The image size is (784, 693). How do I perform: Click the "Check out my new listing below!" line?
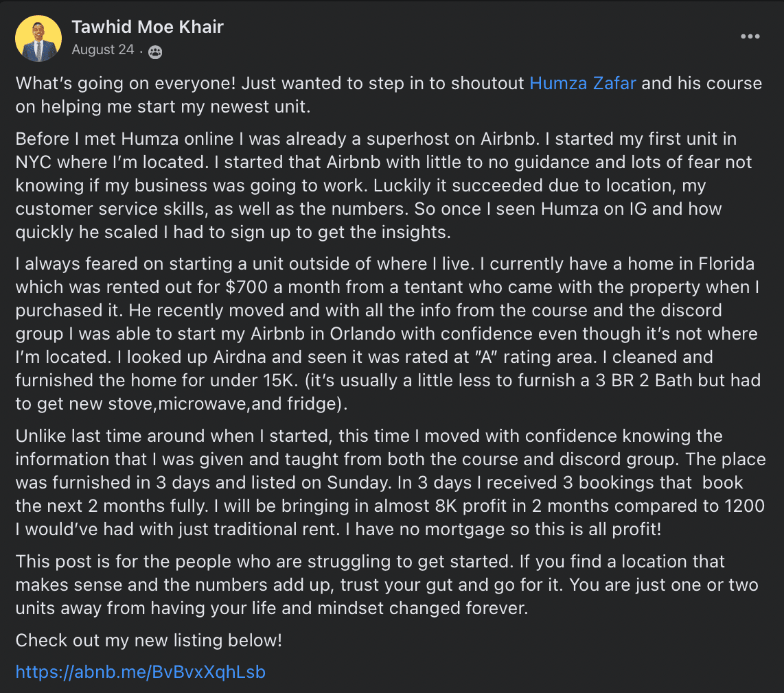point(148,641)
